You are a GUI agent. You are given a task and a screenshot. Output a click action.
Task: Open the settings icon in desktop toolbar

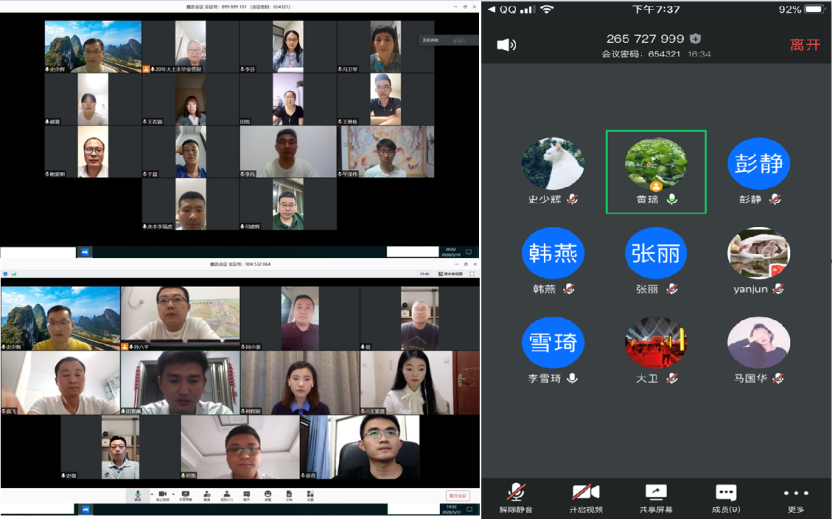pos(310,494)
